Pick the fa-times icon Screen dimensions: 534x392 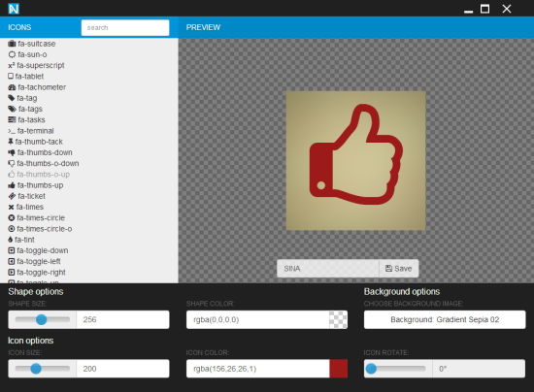25,207
